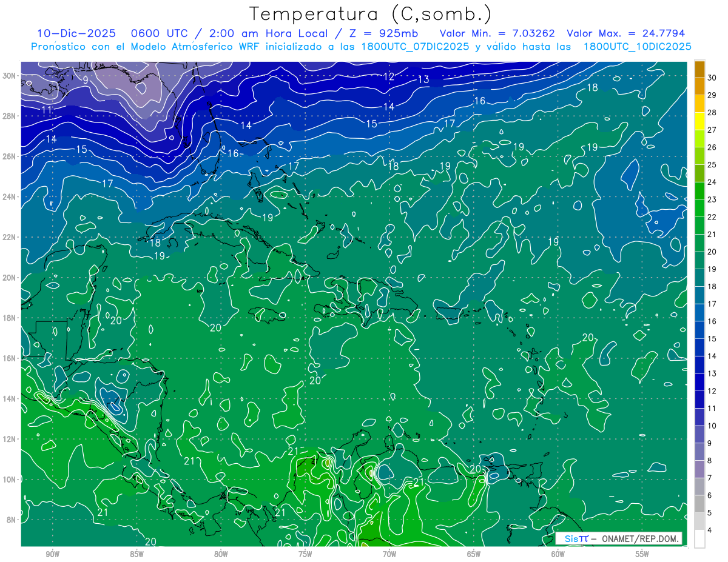The height and width of the screenshot is (562, 728).
Task: Click the white bottom segment of color scale
Action: coord(699,539)
